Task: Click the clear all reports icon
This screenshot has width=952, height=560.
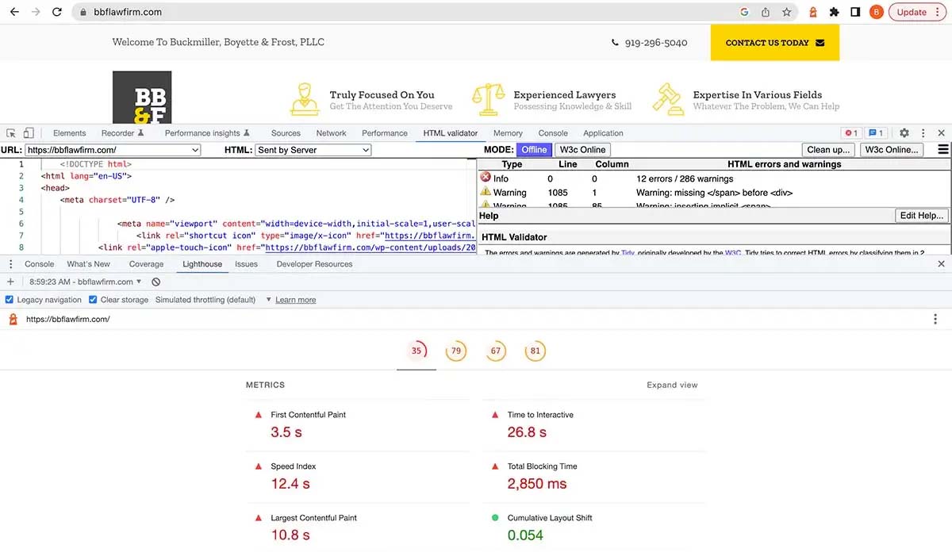Action: tap(156, 282)
